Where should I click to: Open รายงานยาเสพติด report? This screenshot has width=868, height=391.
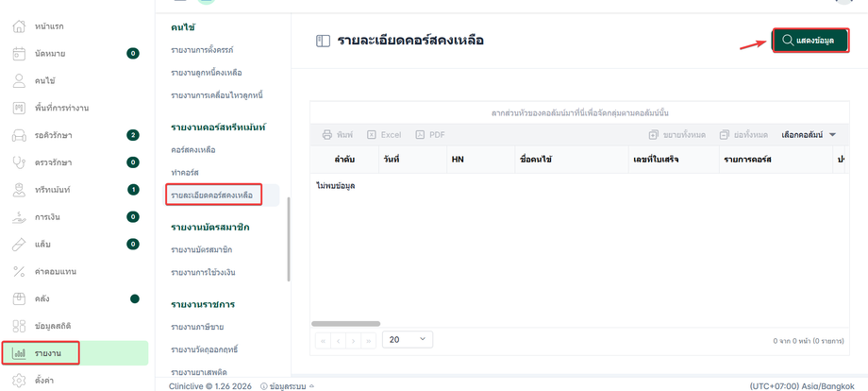(x=199, y=371)
